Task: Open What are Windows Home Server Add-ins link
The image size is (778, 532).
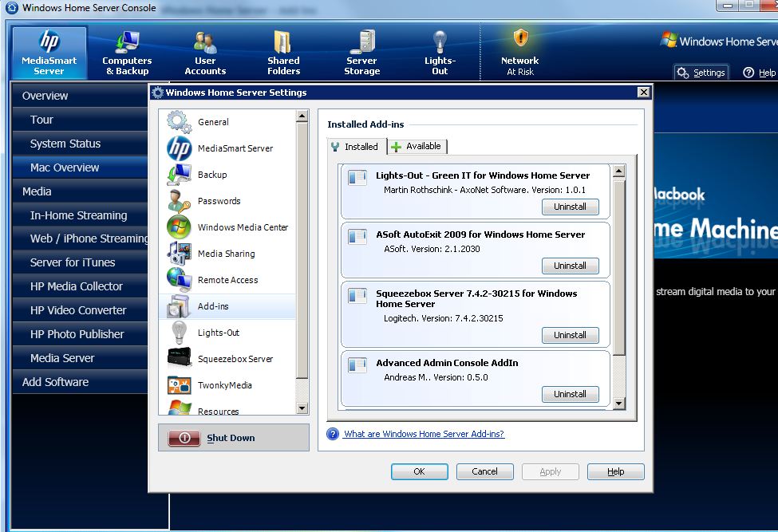Action: [x=424, y=434]
